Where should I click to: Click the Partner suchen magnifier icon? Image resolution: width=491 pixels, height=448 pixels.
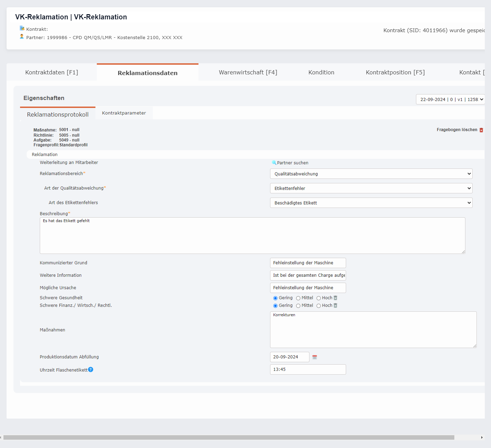click(274, 163)
